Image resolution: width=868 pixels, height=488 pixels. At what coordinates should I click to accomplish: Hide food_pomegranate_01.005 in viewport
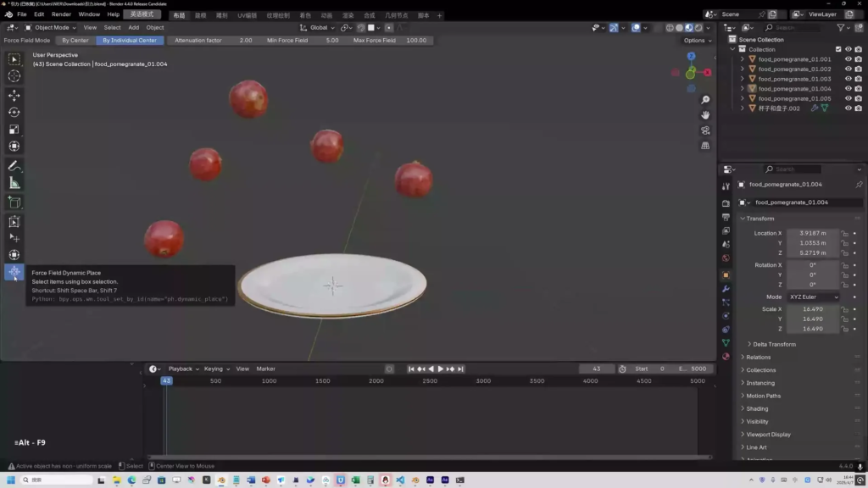click(x=848, y=98)
